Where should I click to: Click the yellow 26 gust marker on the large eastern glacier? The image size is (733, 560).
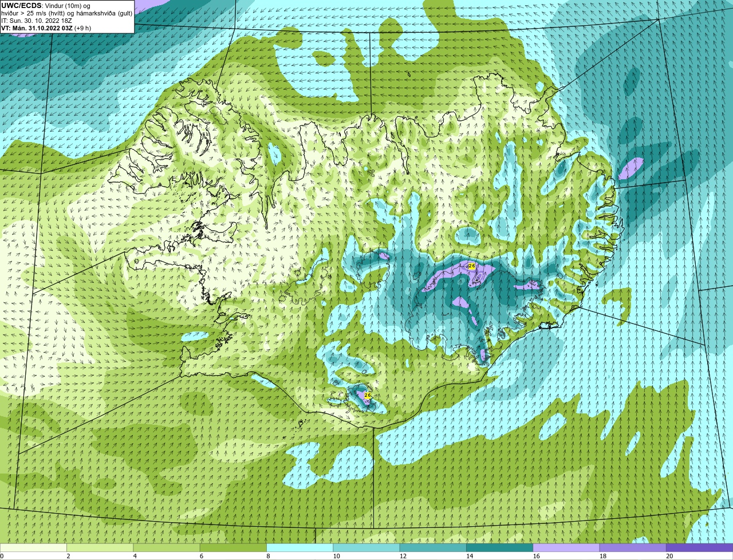[x=472, y=266]
